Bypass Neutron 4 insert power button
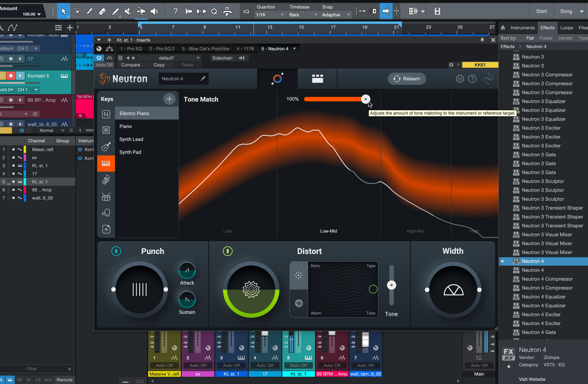The width and height of the screenshot is (588, 384). click(99, 58)
